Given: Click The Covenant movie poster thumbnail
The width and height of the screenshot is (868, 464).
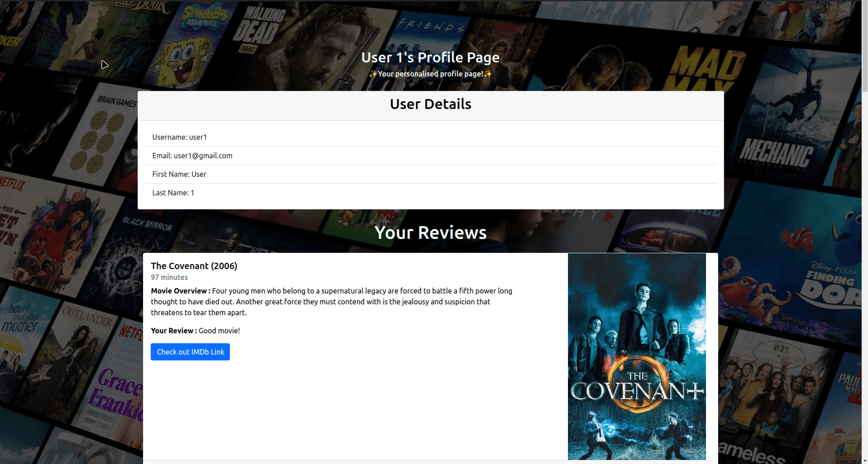Looking at the screenshot, I should [637, 356].
